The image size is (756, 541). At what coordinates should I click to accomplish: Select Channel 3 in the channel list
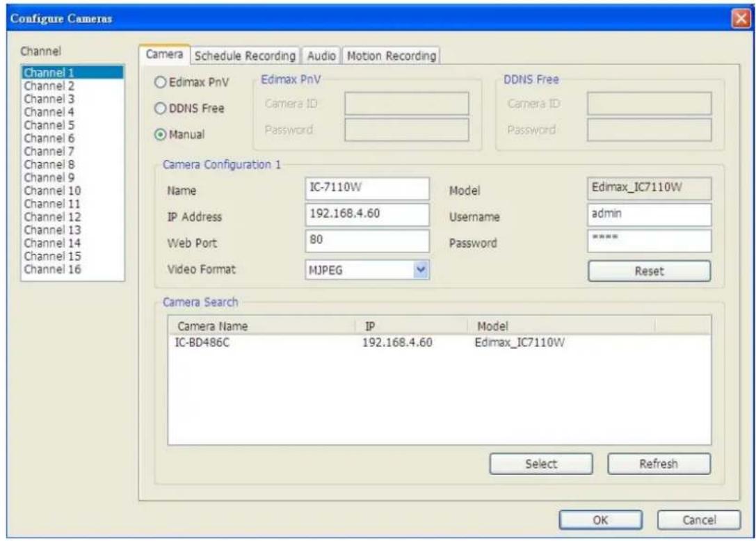[x=73, y=99]
